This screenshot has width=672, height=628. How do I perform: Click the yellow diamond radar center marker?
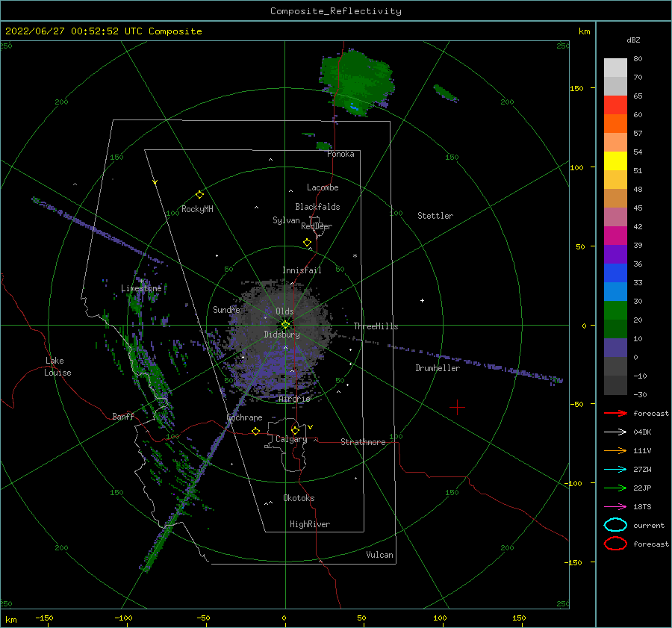285,325
